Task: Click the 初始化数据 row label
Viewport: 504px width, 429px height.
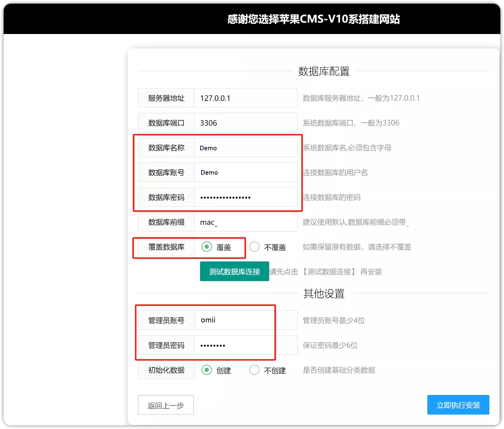Action: [166, 370]
